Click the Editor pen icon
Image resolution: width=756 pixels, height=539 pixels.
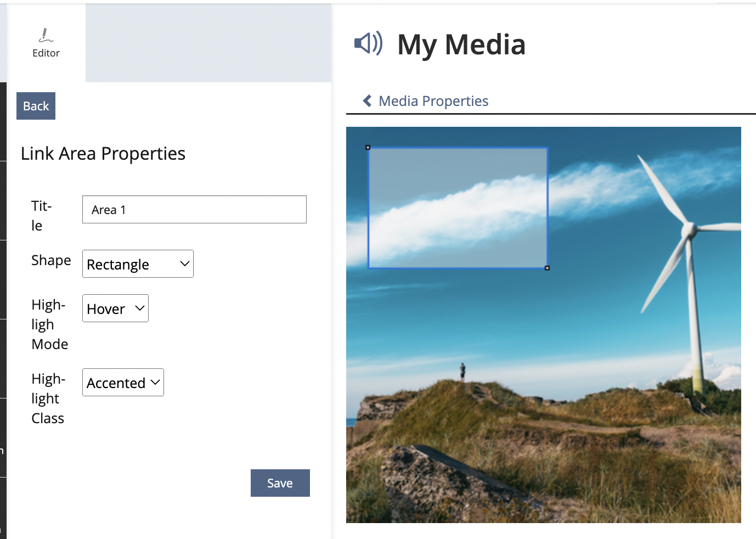[x=46, y=36]
